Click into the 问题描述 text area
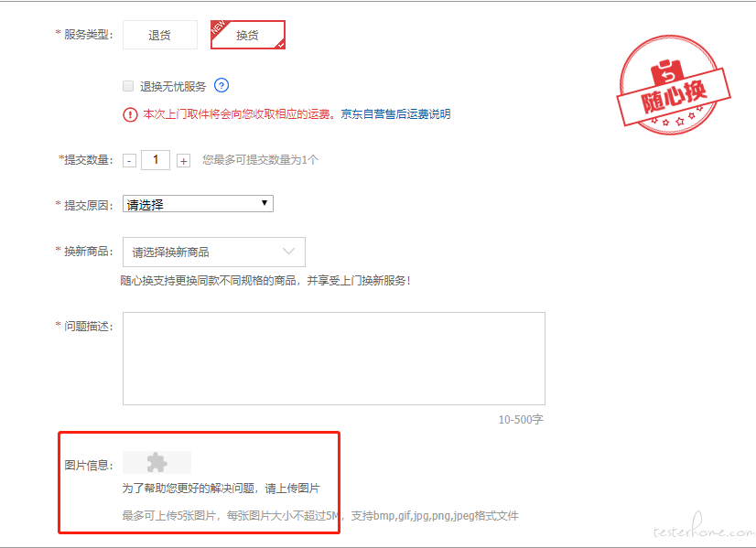756x548 pixels. click(x=334, y=359)
